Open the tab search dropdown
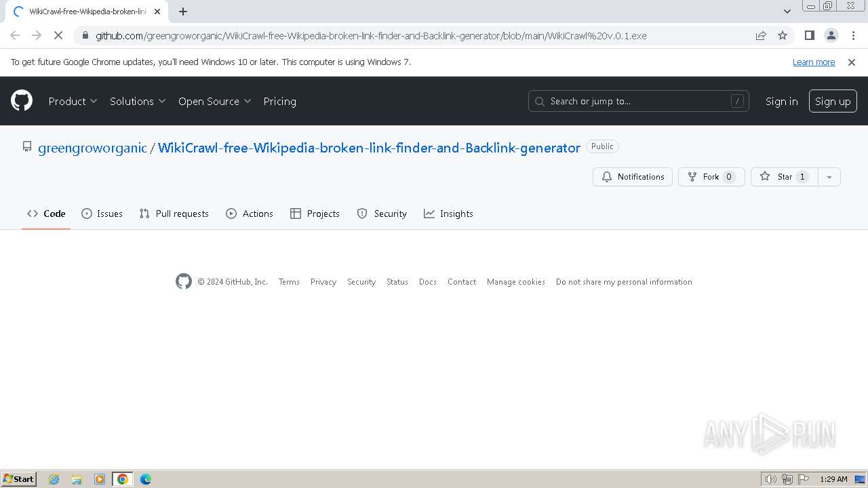The width and height of the screenshot is (868, 488). coord(787,12)
